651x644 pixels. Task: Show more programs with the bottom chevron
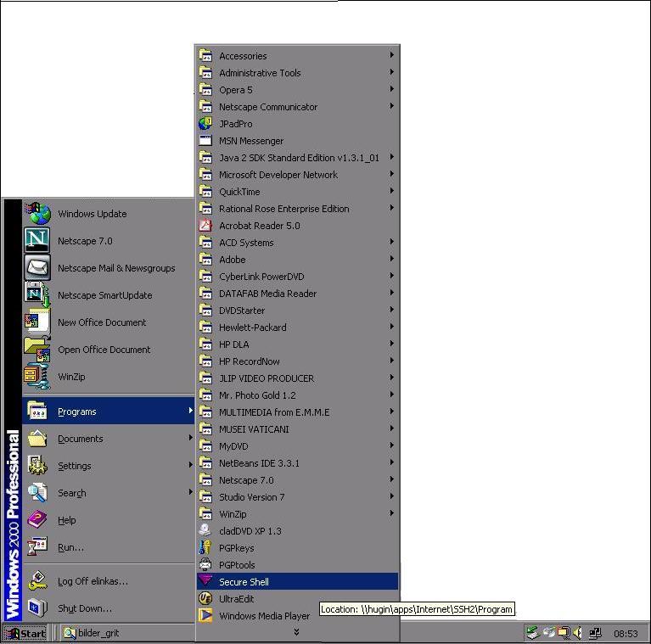click(296, 631)
